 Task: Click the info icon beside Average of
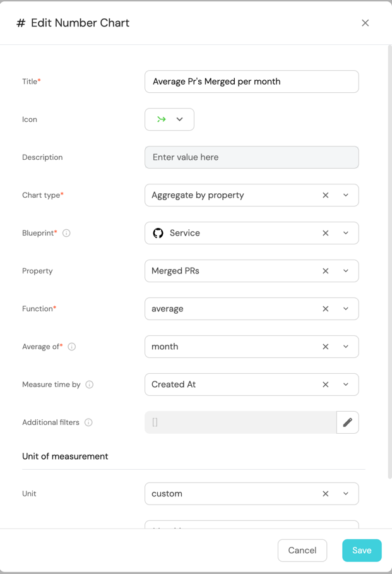[72, 347]
